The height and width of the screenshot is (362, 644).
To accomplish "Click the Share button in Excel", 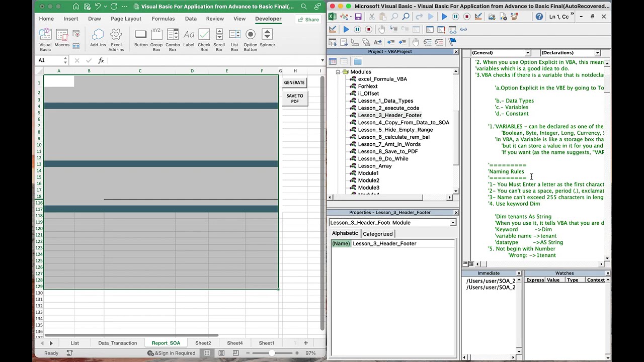I will coord(308,20).
